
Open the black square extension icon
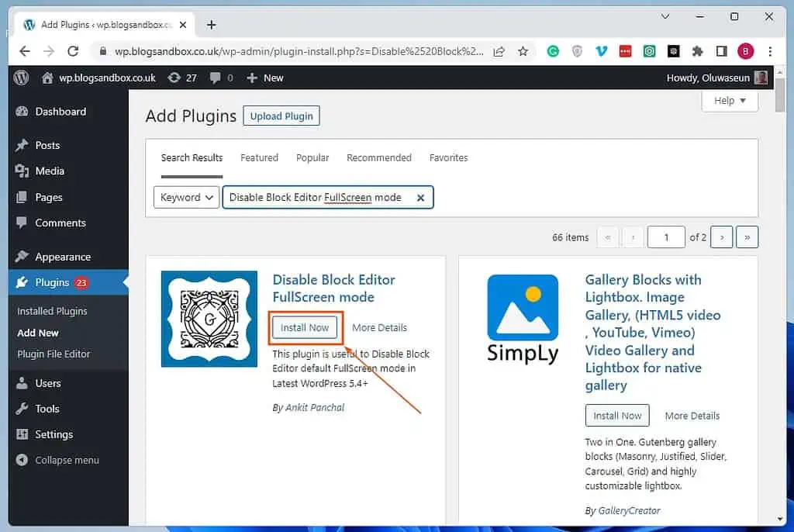674,51
